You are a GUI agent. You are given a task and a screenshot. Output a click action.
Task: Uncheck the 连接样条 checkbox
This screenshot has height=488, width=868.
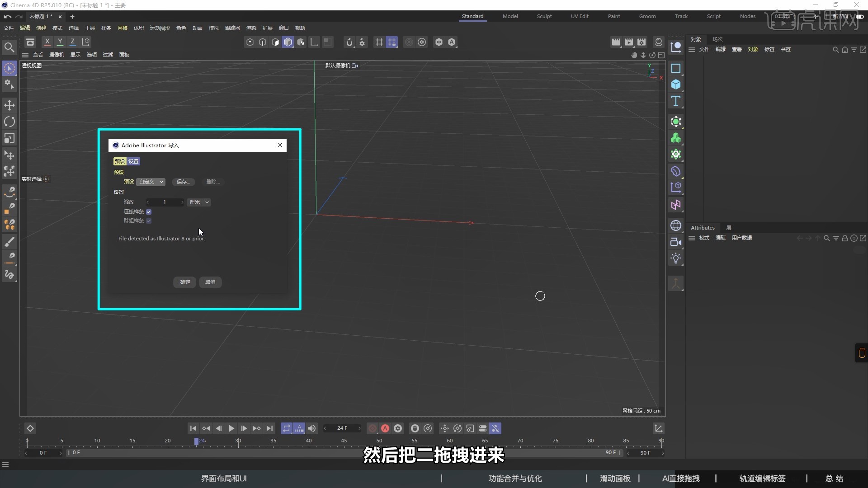tap(149, 211)
